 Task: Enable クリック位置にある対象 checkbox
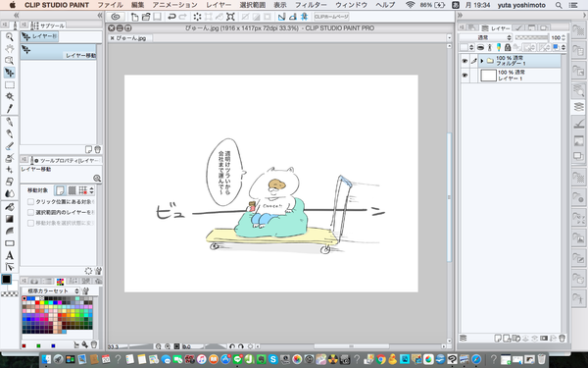(30, 201)
